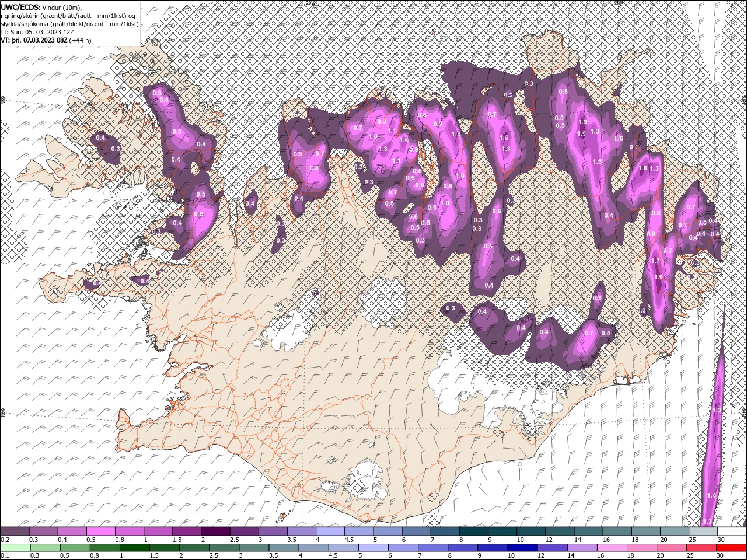Click the 'VT: þri. 07.03.2023 08Z (+44 h)' line
The width and height of the screenshot is (747, 560).
click(x=46, y=41)
